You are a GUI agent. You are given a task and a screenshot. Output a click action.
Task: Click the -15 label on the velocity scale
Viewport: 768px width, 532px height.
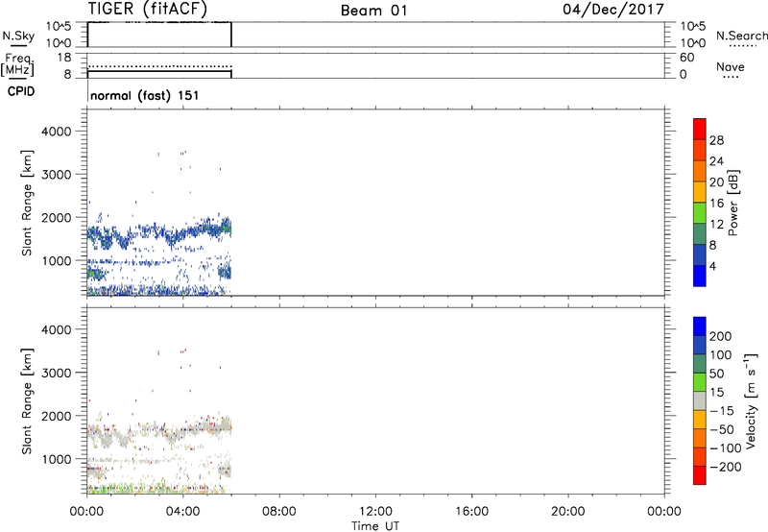coord(722,411)
